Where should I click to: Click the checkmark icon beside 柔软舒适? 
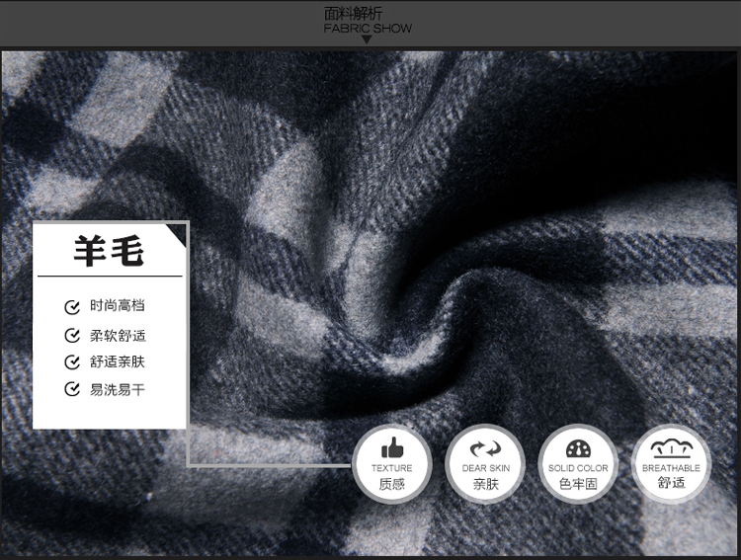pos(72,336)
